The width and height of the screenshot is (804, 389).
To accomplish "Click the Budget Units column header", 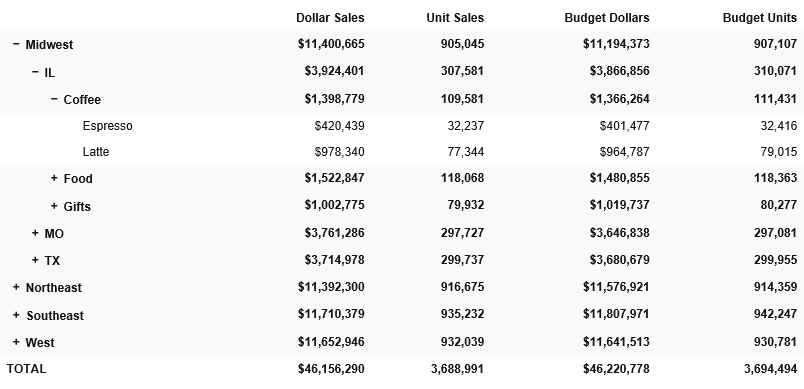I will tap(760, 18).
